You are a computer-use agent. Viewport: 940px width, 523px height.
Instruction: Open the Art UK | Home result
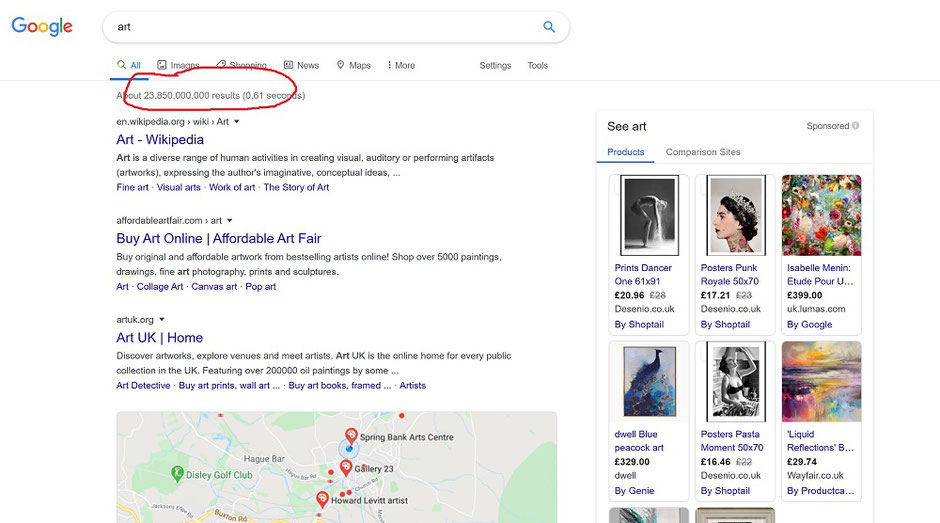[159, 338]
